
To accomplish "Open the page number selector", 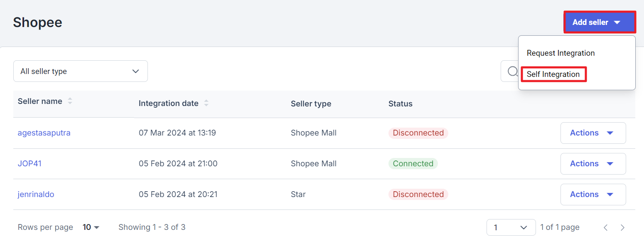I will (511, 227).
